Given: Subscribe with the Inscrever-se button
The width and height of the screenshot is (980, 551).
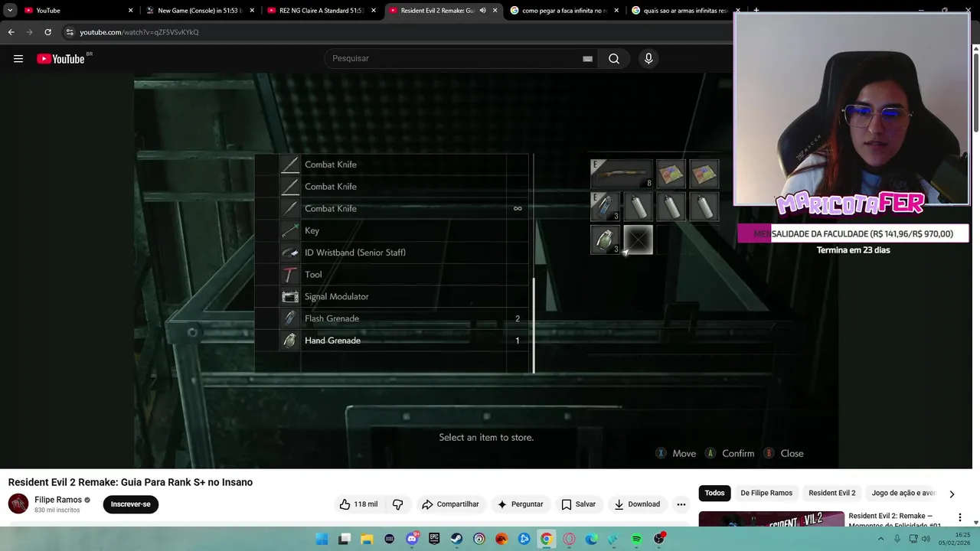Looking at the screenshot, I should pyautogui.click(x=131, y=504).
